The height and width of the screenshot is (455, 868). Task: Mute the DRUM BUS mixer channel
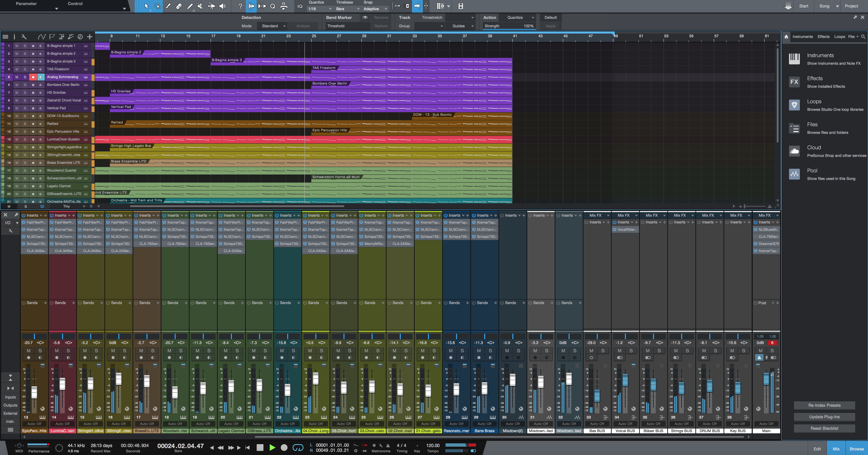[704, 351]
